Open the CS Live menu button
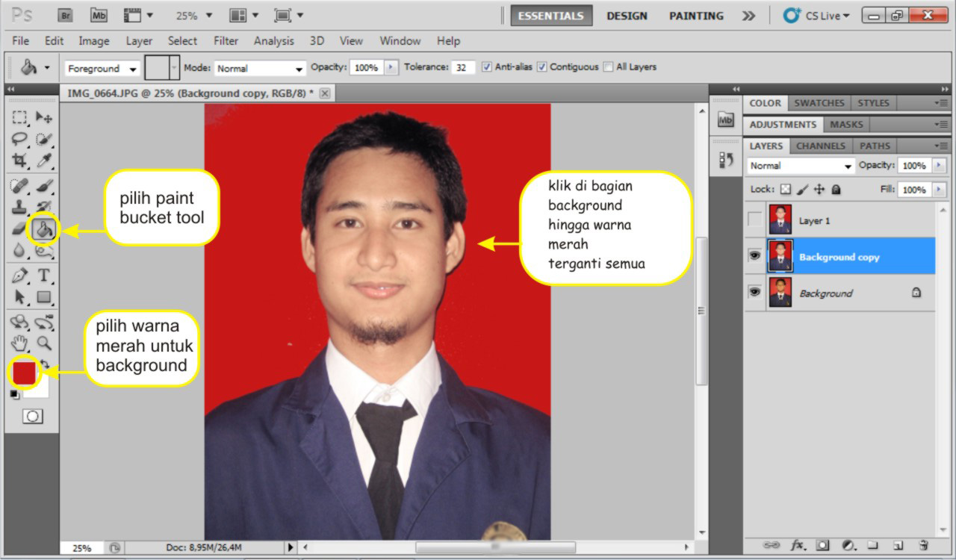The width and height of the screenshot is (956, 560). point(816,15)
